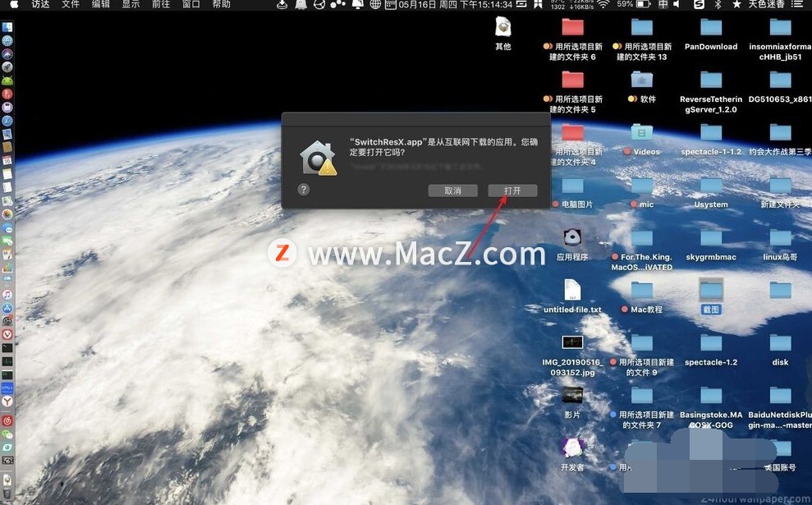Open the 帮助 menu

click(221, 4)
